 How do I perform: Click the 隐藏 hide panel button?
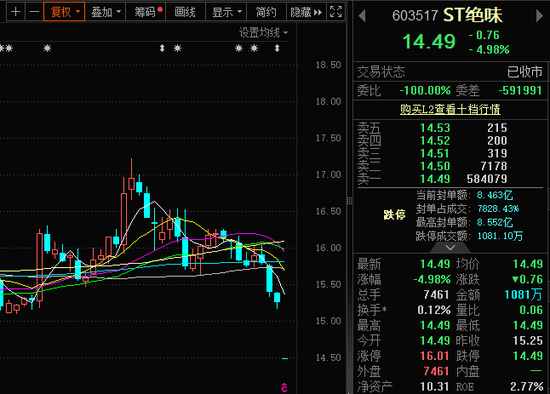point(306,12)
